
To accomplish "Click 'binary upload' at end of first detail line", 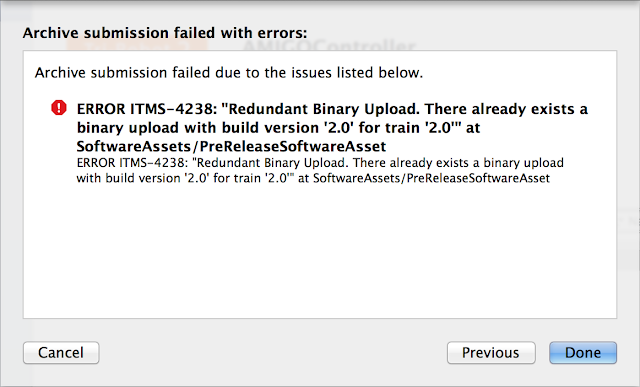I will click(524, 163).
